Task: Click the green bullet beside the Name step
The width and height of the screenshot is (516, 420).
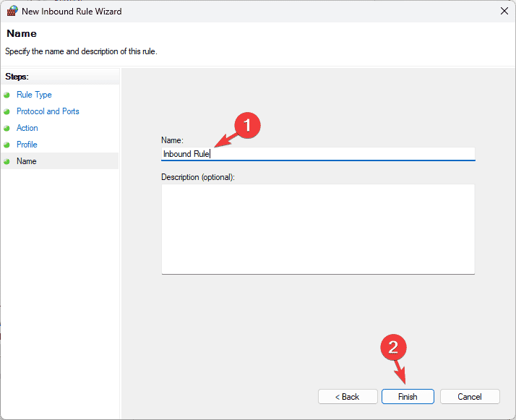Action: [7, 161]
